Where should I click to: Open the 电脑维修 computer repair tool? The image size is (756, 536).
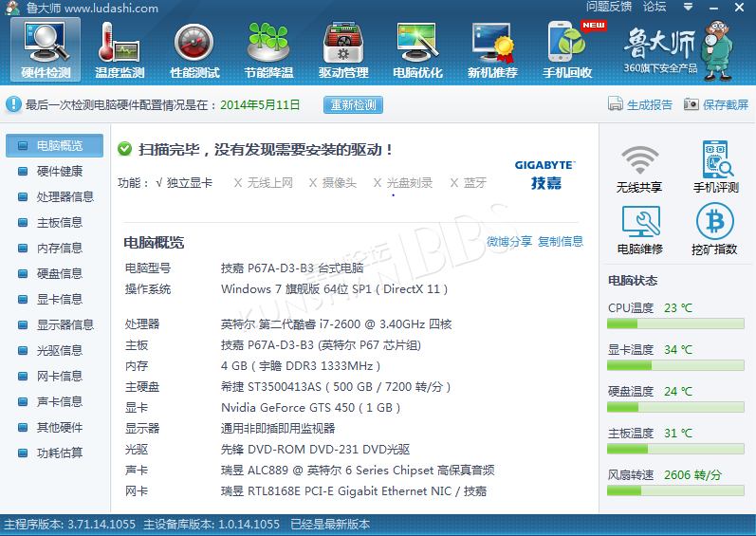point(639,231)
